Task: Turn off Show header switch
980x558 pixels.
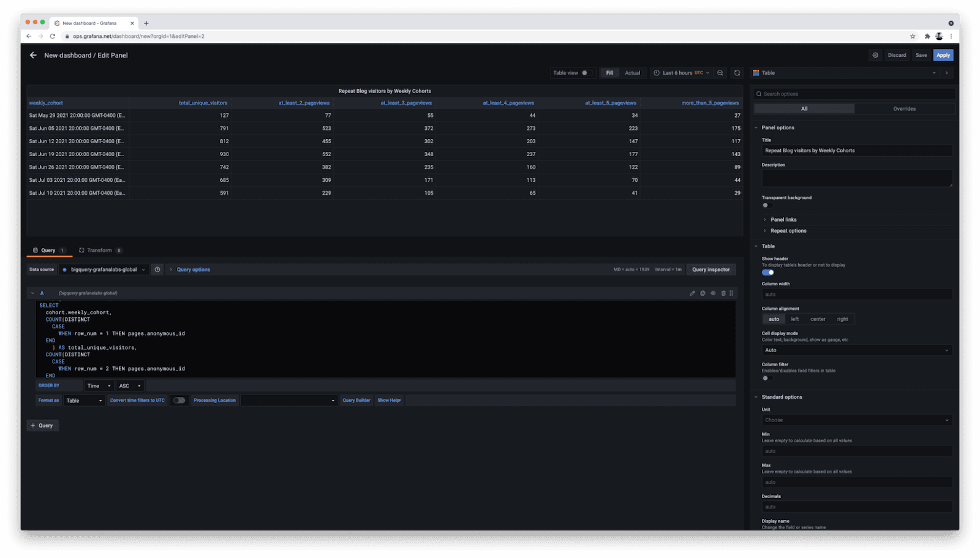Action: [x=768, y=273]
